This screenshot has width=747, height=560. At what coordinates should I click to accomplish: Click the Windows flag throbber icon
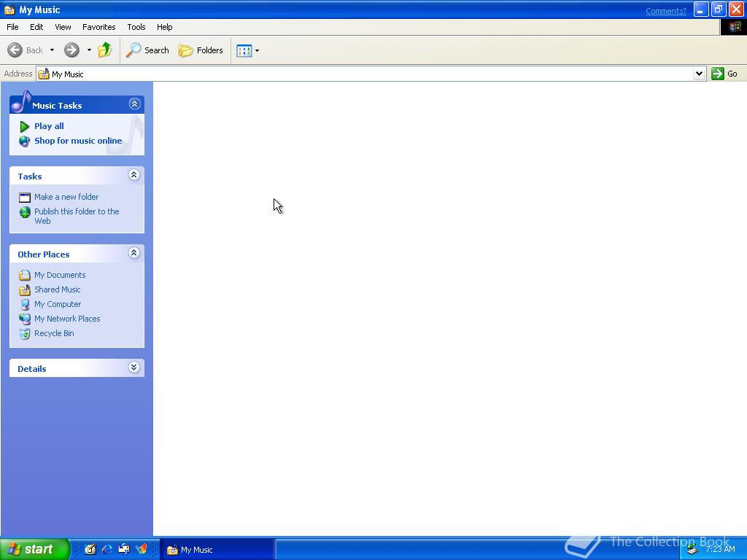tap(734, 27)
